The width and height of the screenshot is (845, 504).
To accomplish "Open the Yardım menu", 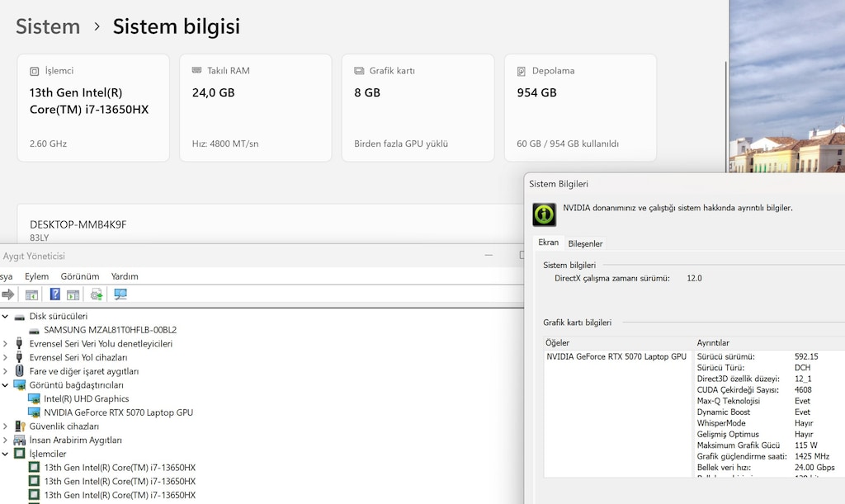I will coord(125,276).
